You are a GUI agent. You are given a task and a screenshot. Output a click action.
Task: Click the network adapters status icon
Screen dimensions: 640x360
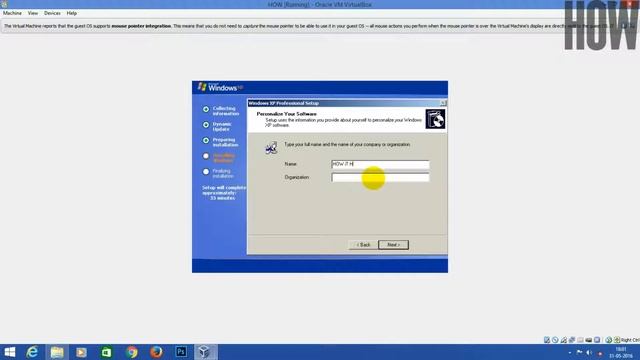572,340
